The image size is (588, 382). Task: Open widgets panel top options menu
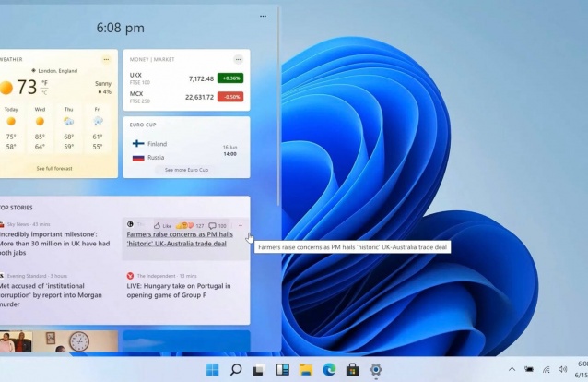point(264,16)
